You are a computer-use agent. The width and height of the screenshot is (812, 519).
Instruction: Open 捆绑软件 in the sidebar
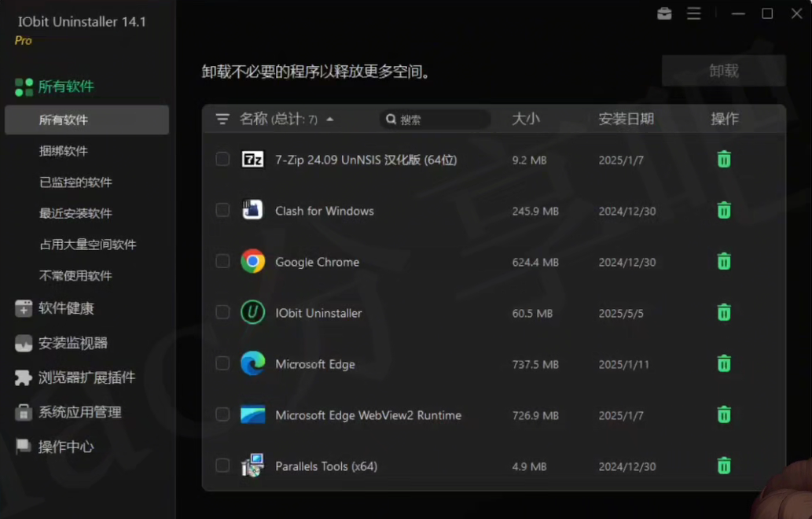point(63,151)
